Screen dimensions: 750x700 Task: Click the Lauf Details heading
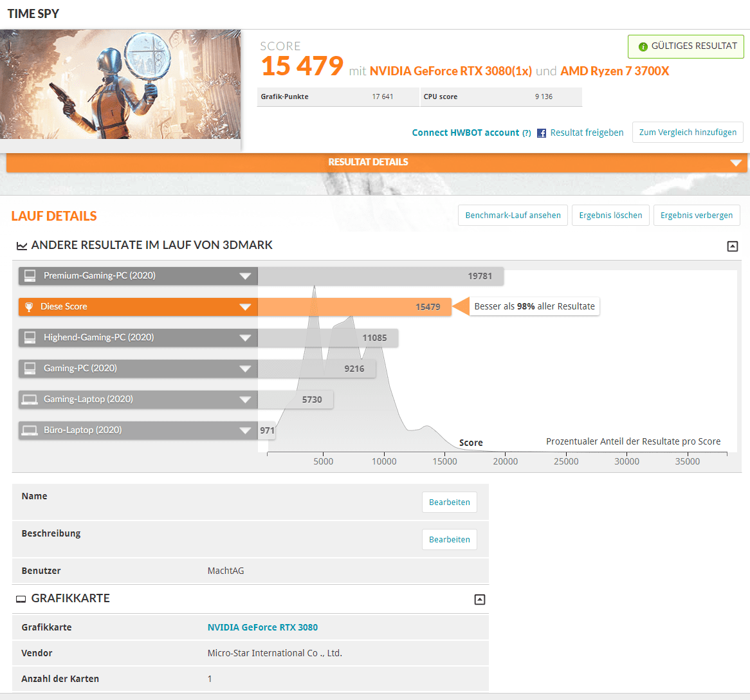click(54, 216)
